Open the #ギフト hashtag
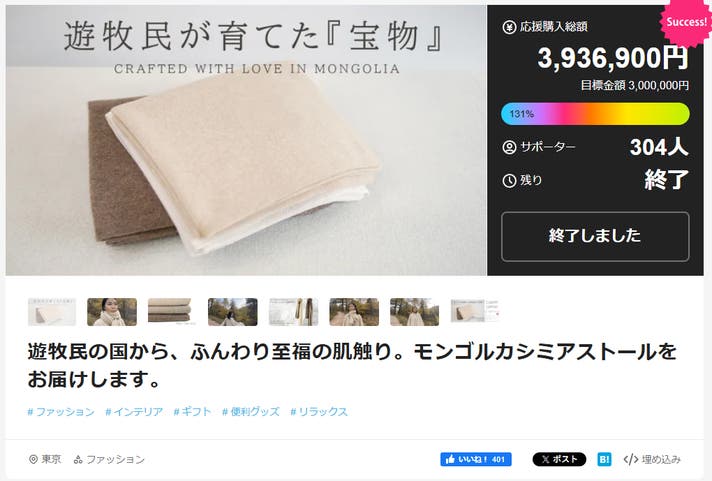The image size is (712, 481). [193, 412]
